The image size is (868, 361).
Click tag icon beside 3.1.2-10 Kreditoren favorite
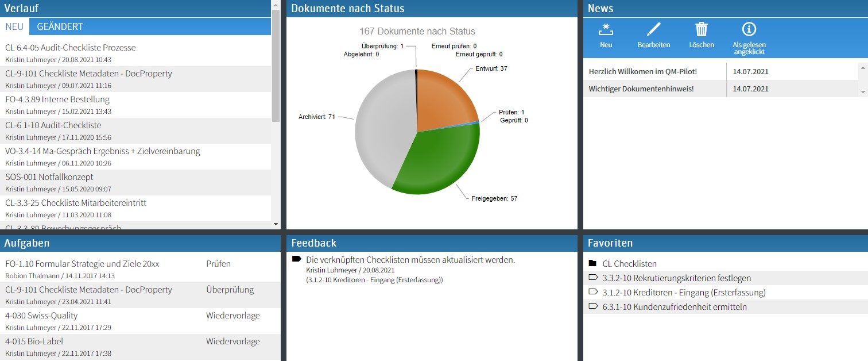pos(593,292)
